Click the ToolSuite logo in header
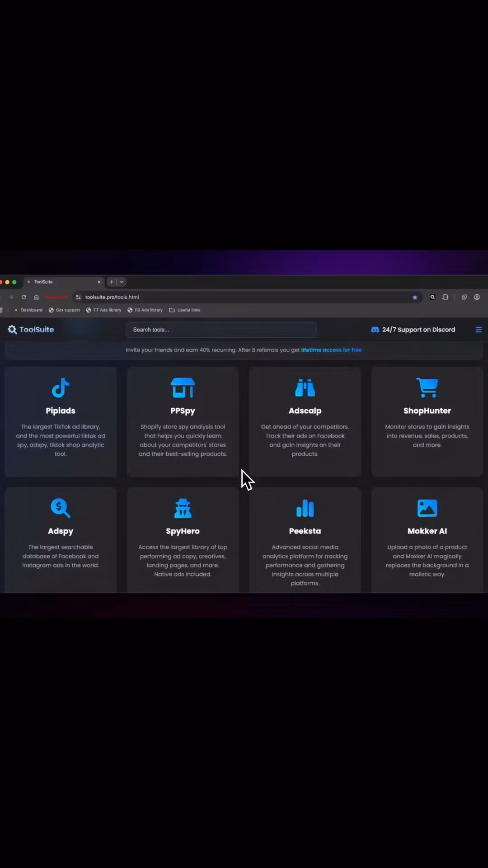 31,330
